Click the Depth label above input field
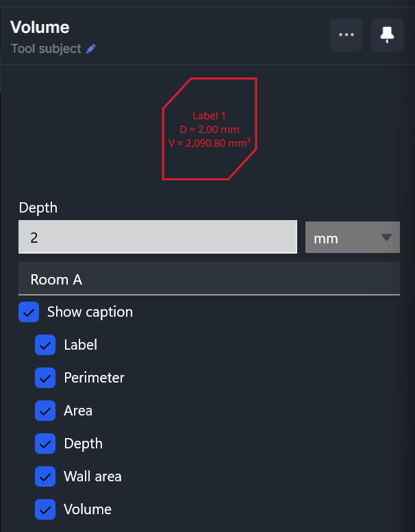Screen dimensions: 415x532 point(38,208)
